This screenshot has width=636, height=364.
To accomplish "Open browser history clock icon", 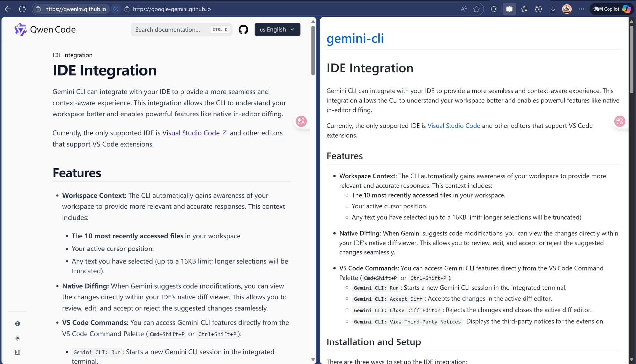I will (x=538, y=9).
